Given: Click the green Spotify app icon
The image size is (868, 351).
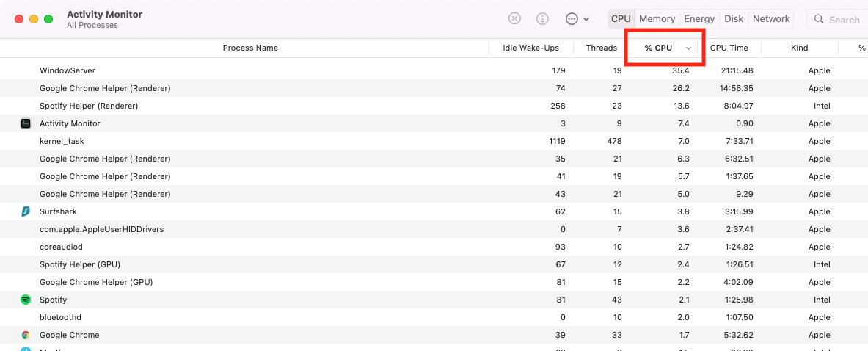Looking at the screenshot, I should pyautogui.click(x=26, y=300).
